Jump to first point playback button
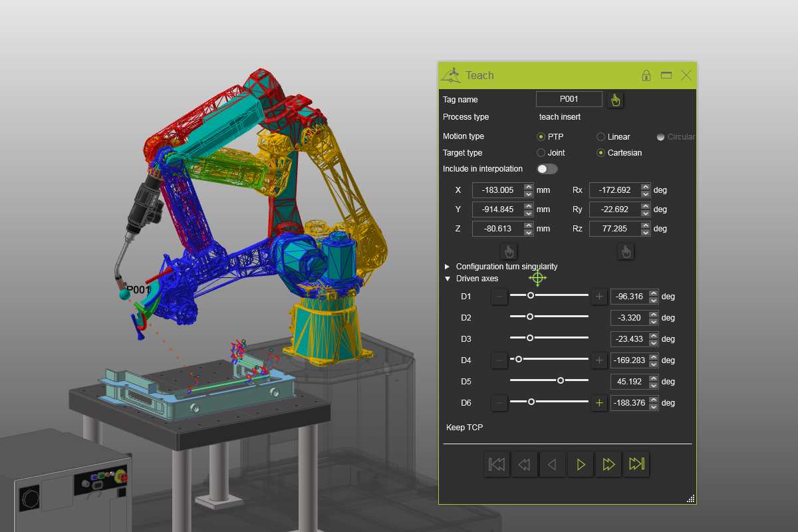Viewport: 798px width, 532px height. (x=497, y=464)
